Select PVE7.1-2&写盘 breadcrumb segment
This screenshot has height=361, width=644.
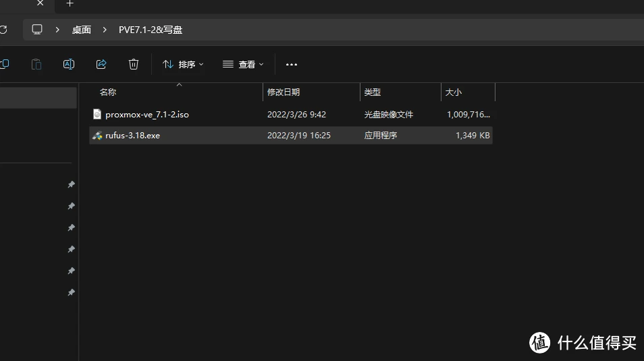(151, 30)
